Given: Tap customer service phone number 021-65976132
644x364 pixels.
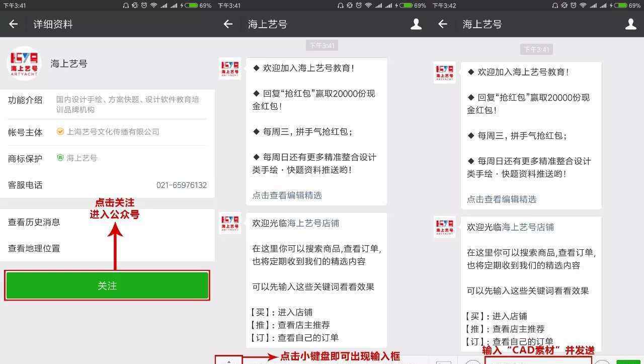Looking at the screenshot, I should tap(181, 185).
